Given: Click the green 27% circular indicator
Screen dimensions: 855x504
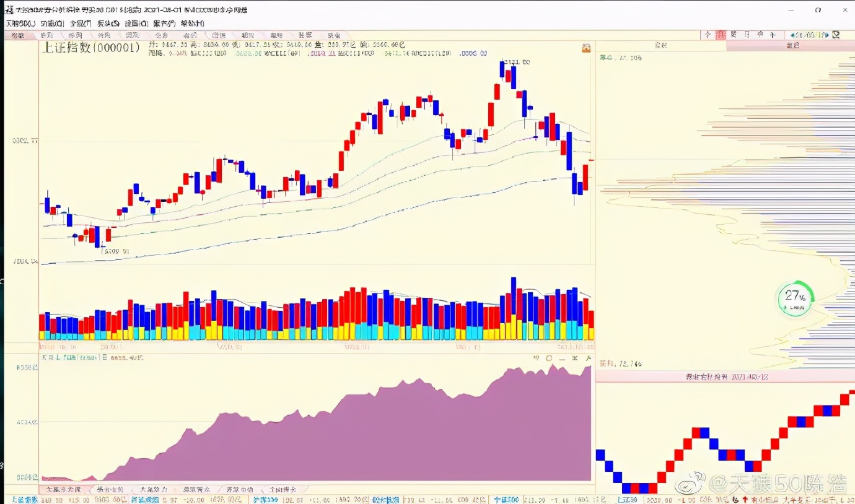Looking at the screenshot, I should click(x=795, y=298).
